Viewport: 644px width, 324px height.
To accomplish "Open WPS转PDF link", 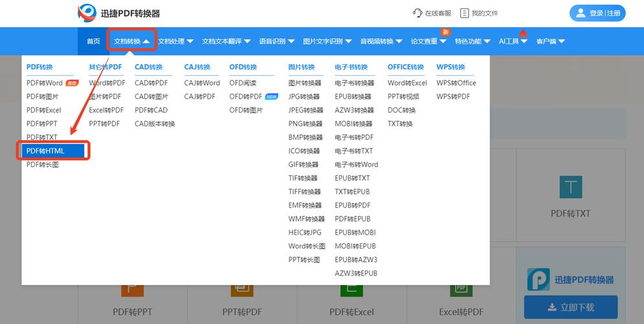I will [x=454, y=96].
